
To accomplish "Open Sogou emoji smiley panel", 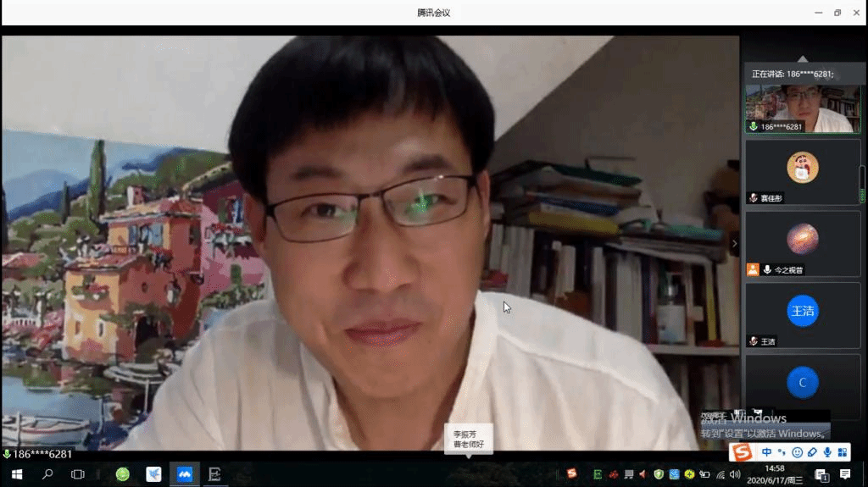I will (x=797, y=452).
